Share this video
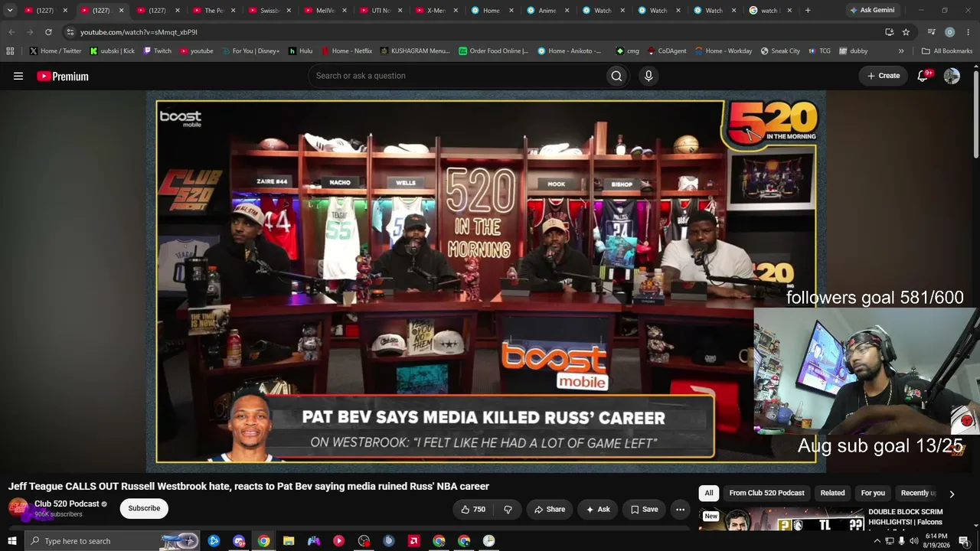 (550, 509)
